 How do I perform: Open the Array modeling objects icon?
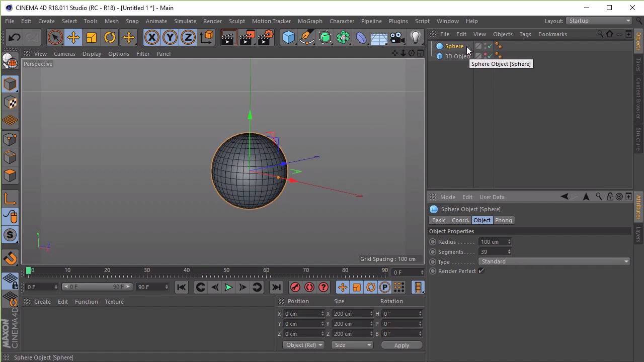tap(343, 37)
